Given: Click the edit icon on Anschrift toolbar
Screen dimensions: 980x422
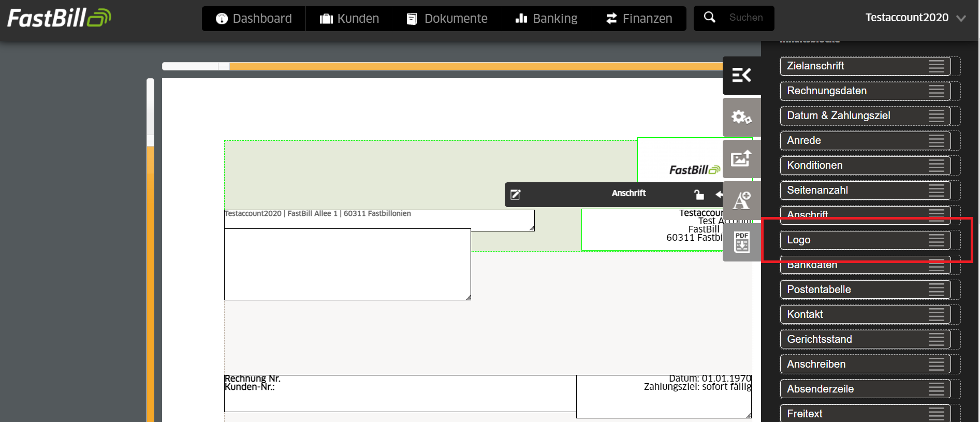Looking at the screenshot, I should tap(516, 195).
